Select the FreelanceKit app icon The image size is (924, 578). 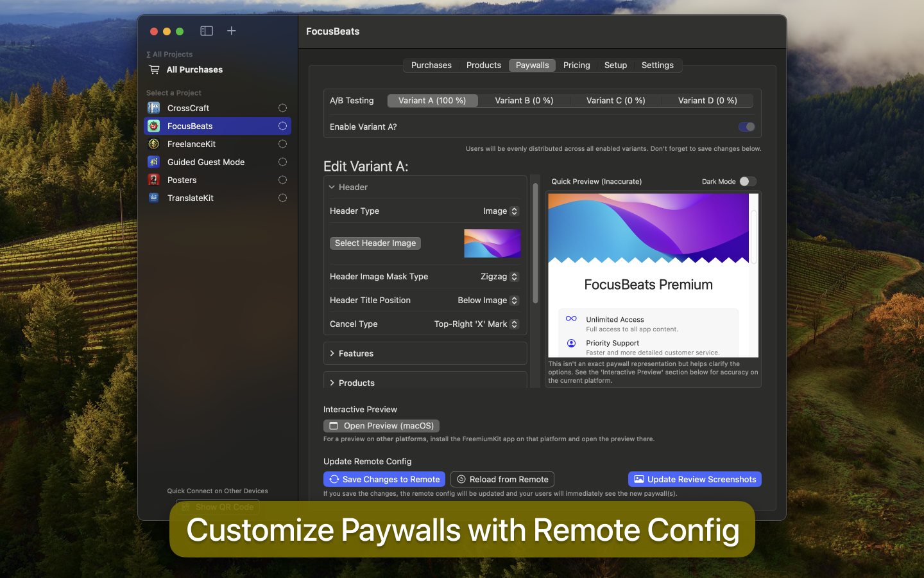[x=153, y=144]
